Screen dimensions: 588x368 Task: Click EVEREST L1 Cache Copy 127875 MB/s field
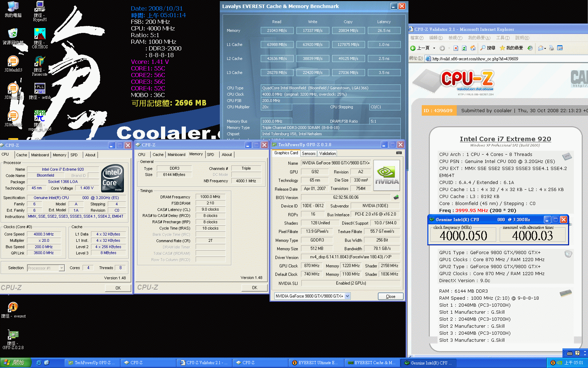coord(348,45)
